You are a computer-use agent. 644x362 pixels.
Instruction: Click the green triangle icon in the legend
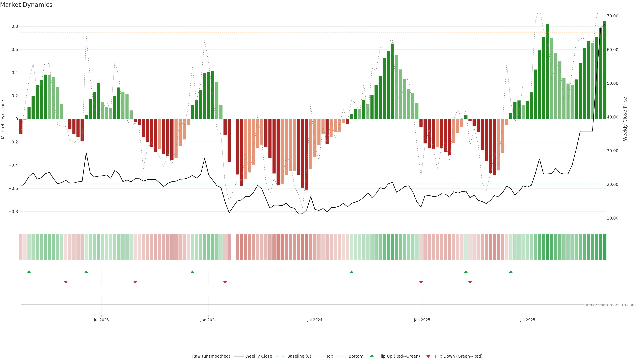(x=372, y=356)
